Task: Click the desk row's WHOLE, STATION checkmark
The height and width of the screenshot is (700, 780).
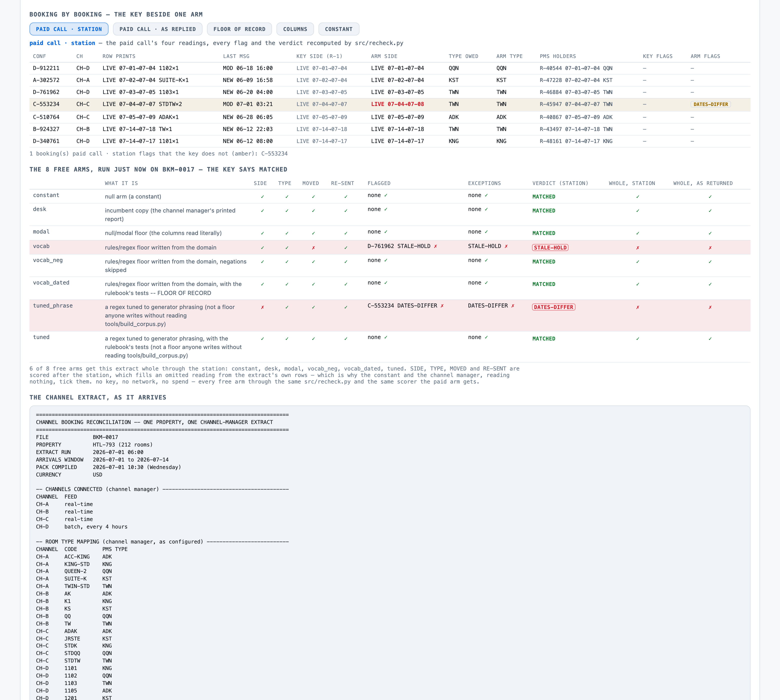Action: [x=638, y=211]
